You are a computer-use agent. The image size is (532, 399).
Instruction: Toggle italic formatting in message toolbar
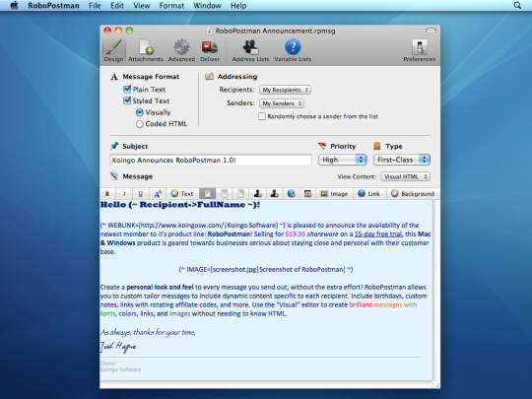coord(124,194)
